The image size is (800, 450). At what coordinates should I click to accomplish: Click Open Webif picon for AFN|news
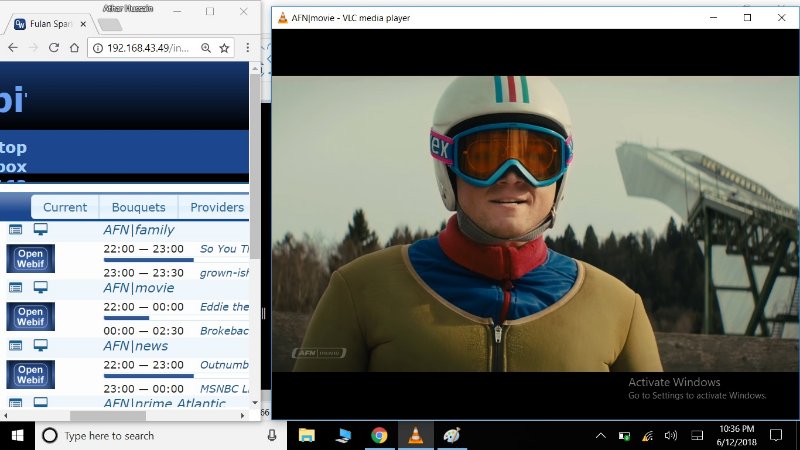click(31, 375)
